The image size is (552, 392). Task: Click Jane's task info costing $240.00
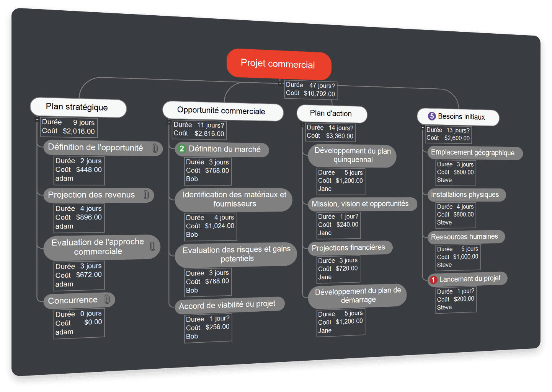pyautogui.click(x=339, y=225)
